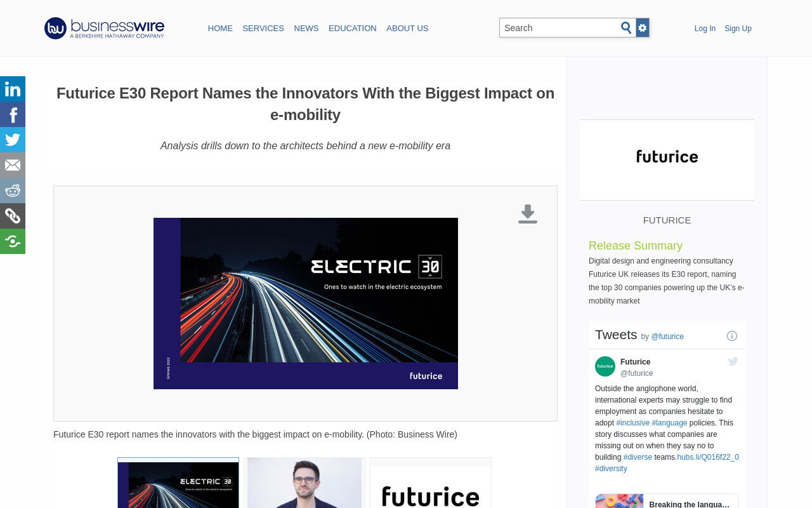This screenshot has width=812, height=508.
Task: Open the Futurice tweet author name
Action: [x=635, y=362]
